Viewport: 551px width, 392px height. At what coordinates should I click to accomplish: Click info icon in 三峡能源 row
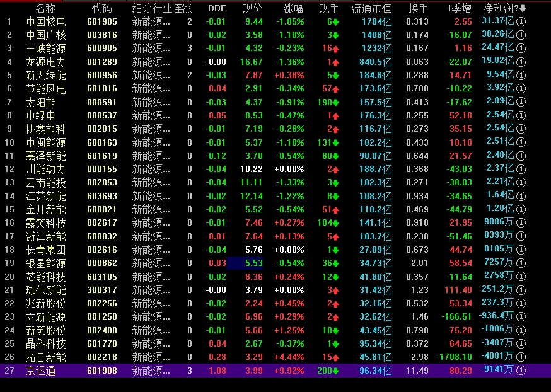(521, 49)
